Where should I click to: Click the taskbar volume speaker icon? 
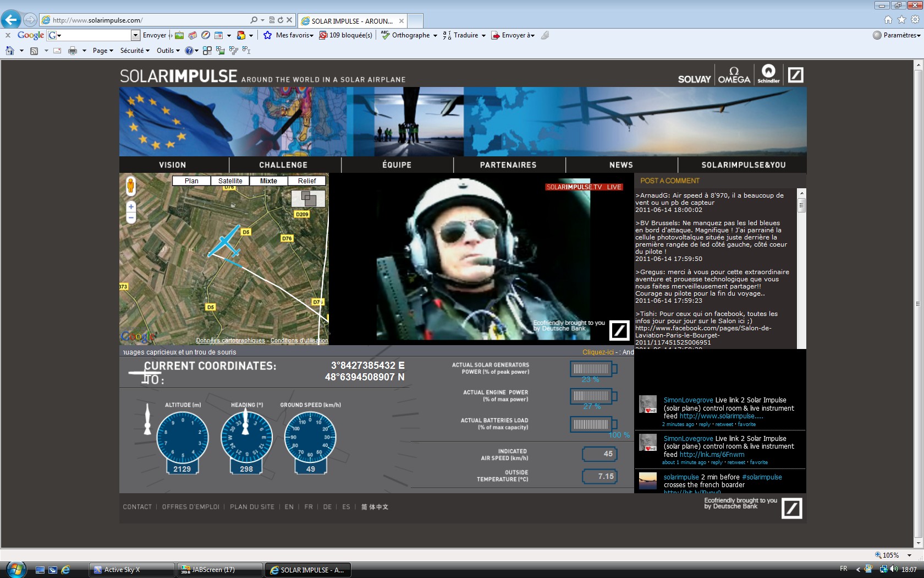pyautogui.click(x=894, y=569)
